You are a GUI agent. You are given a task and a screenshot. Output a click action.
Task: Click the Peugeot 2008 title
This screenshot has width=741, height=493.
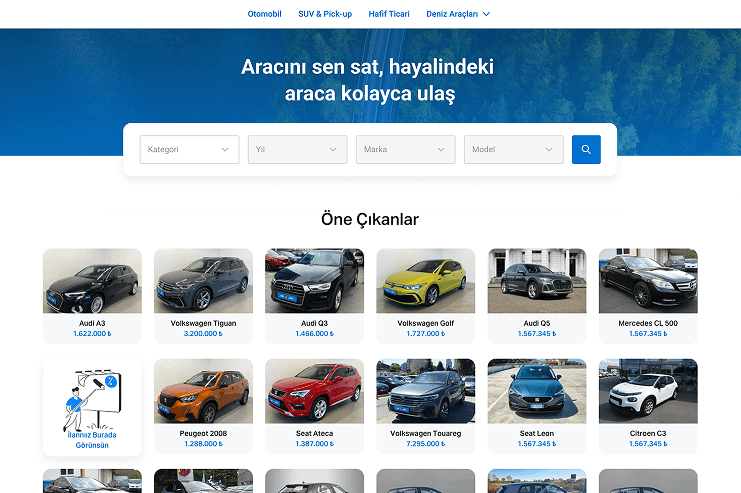point(203,433)
